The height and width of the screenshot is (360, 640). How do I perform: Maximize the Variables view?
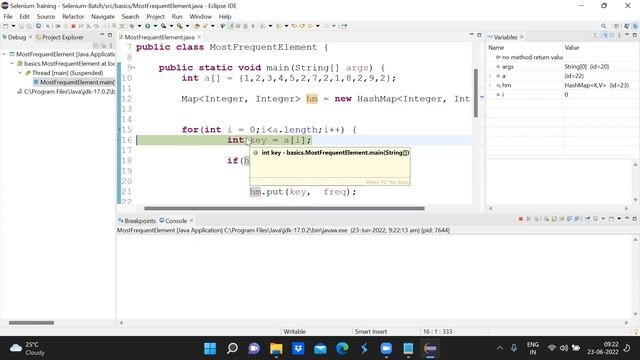(635, 35)
